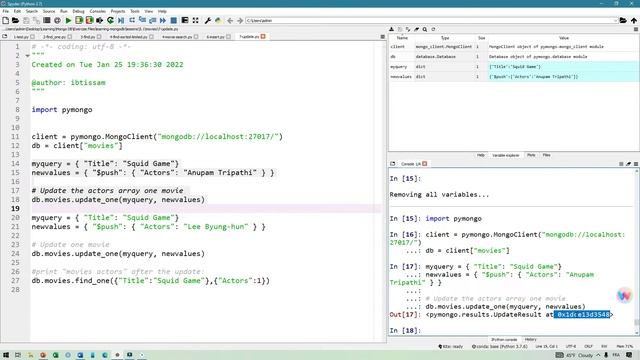Open the Source menu

pos(49,11)
